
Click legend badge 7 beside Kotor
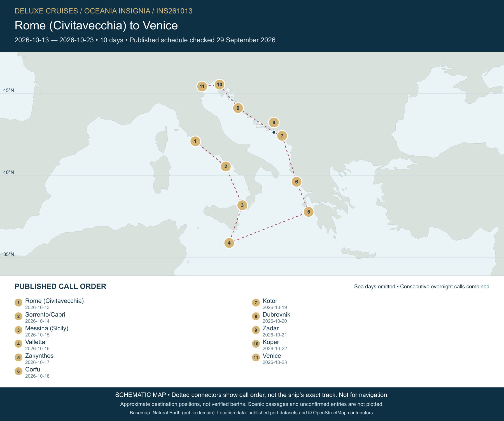[x=256, y=303]
